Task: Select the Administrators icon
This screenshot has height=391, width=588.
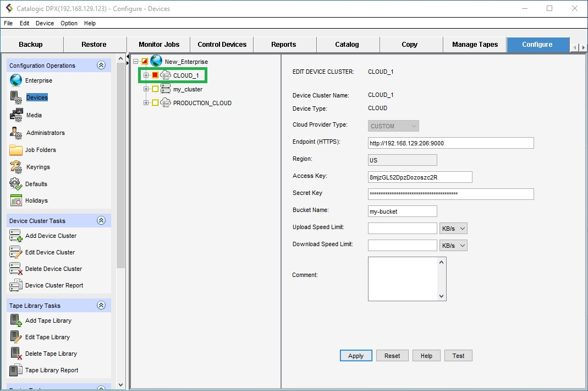Action: click(16, 133)
